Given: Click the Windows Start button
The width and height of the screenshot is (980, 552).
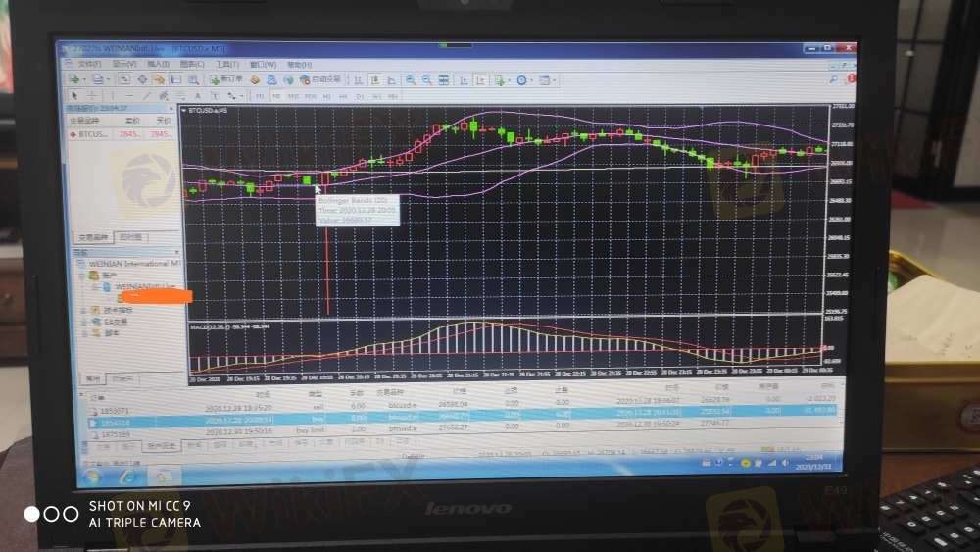Looking at the screenshot, I should (92, 477).
